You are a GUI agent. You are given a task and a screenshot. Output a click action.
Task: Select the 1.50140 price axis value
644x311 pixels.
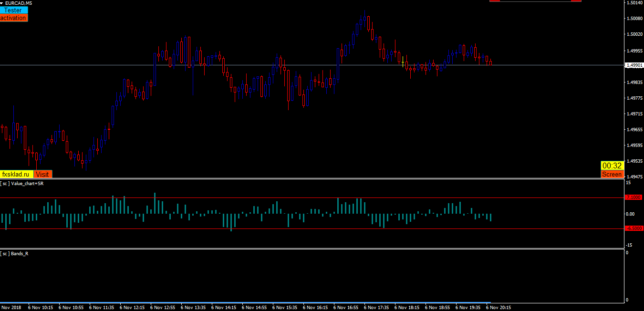(634, 3)
